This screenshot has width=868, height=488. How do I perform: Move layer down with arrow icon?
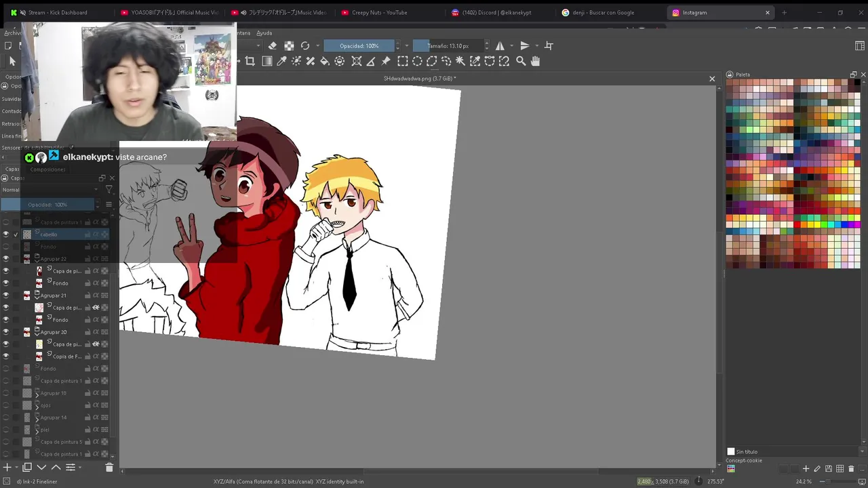click(x=41, y=467)
